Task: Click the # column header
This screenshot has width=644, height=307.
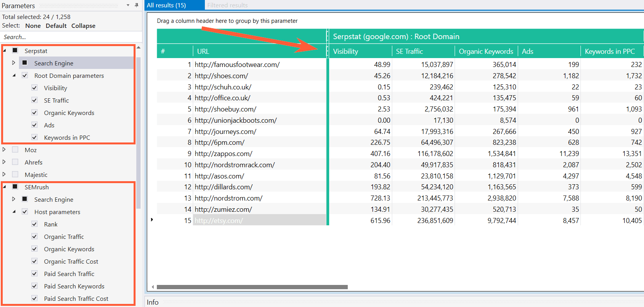Action: pyautogui.click(x=175, y=51)
